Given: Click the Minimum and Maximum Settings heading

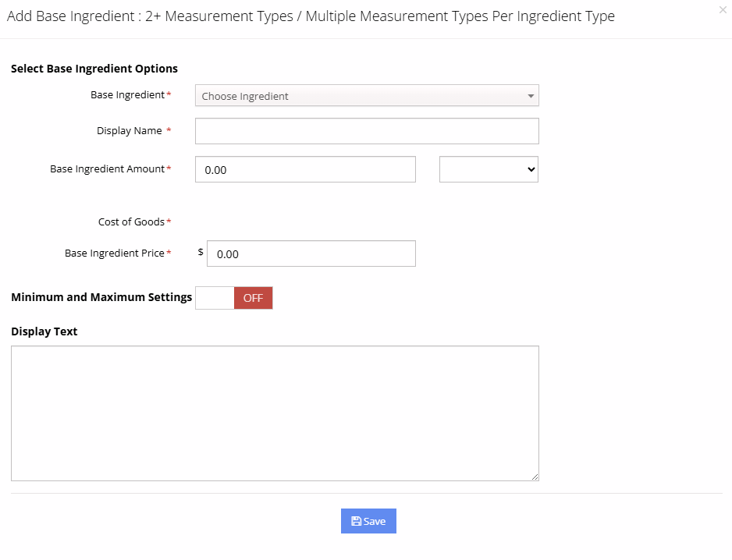Looking at the screenshot, I should coord(101,297).
